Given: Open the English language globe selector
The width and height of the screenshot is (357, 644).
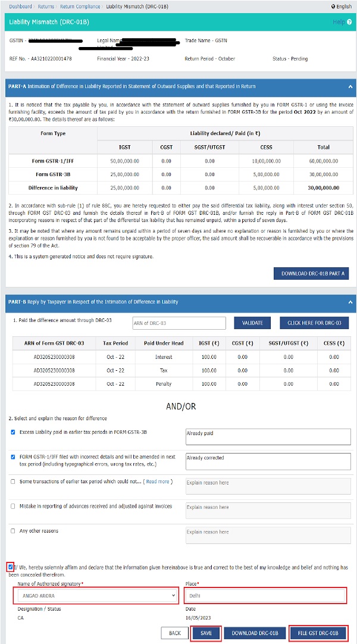Looking at the screenshot, I should (x=342, y=7).
